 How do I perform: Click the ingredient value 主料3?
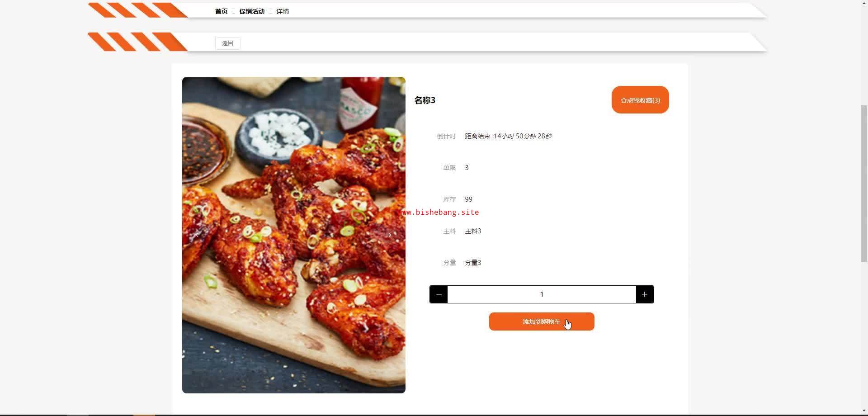pyautogui.click(x=473, y=231)
